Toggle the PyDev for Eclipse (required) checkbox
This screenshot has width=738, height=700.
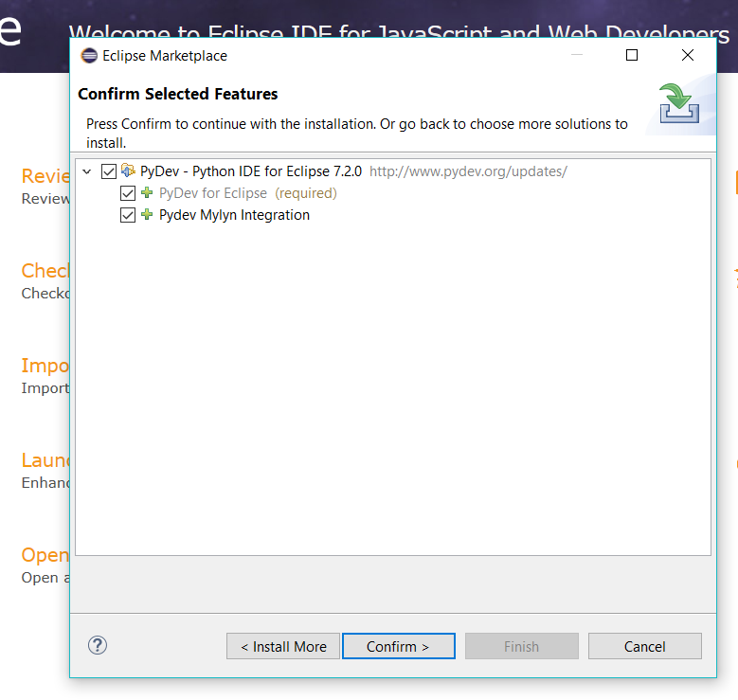click(x=128, y=193)
